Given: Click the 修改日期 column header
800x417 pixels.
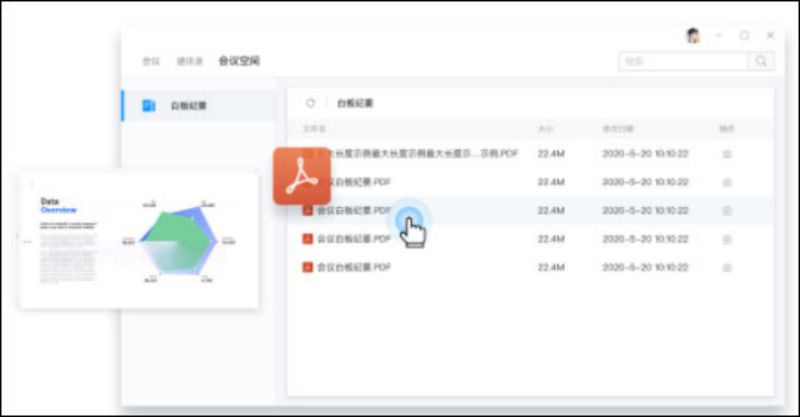Looking at the screenshot, I should pos(618,129).
